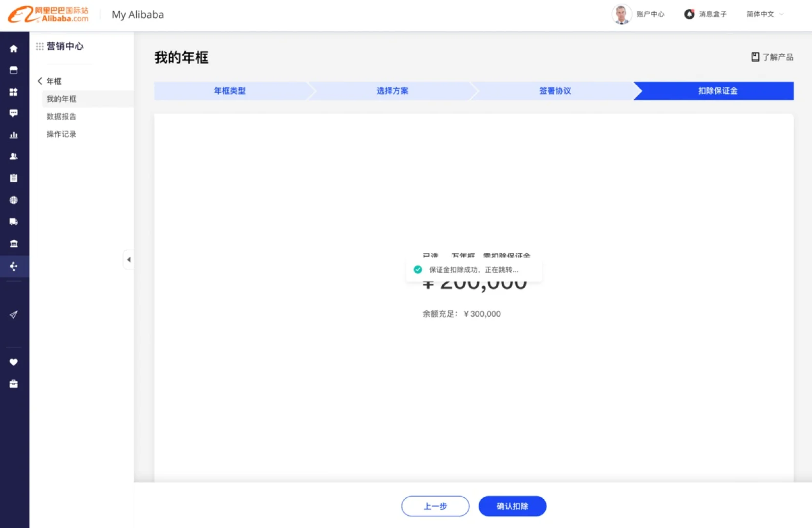Click the globe icon in sidebar
Viewport: 812px width, 528px height.
pos(14,200)
